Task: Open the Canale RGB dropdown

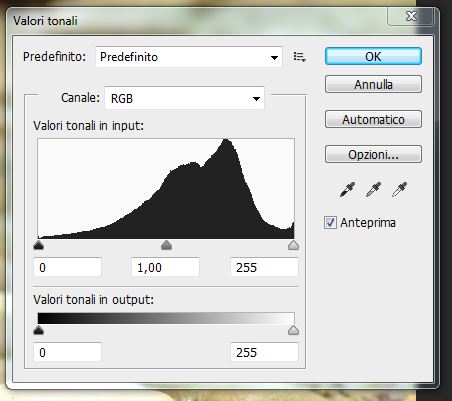Action: [184, 98]
